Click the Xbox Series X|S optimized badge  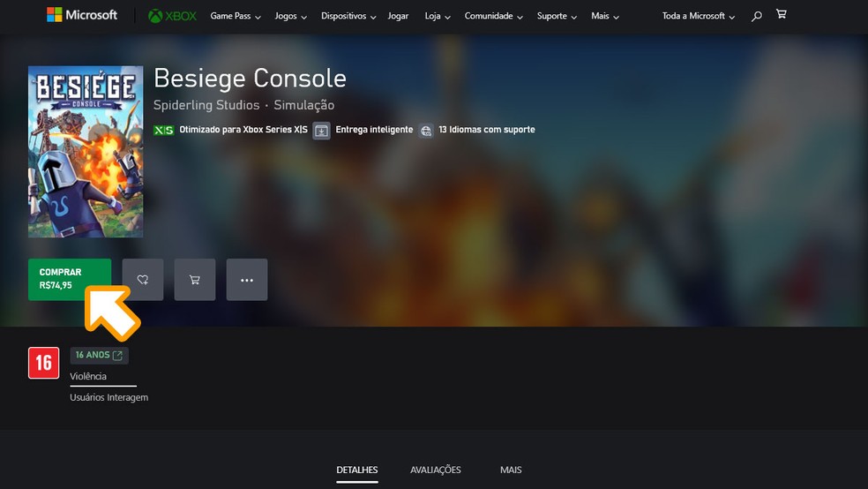[x=164, y=130]
